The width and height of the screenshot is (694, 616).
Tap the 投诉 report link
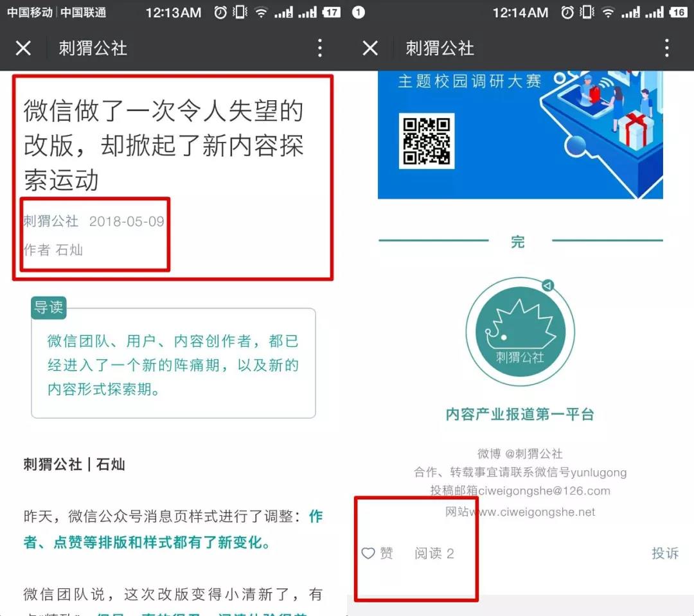664,553
